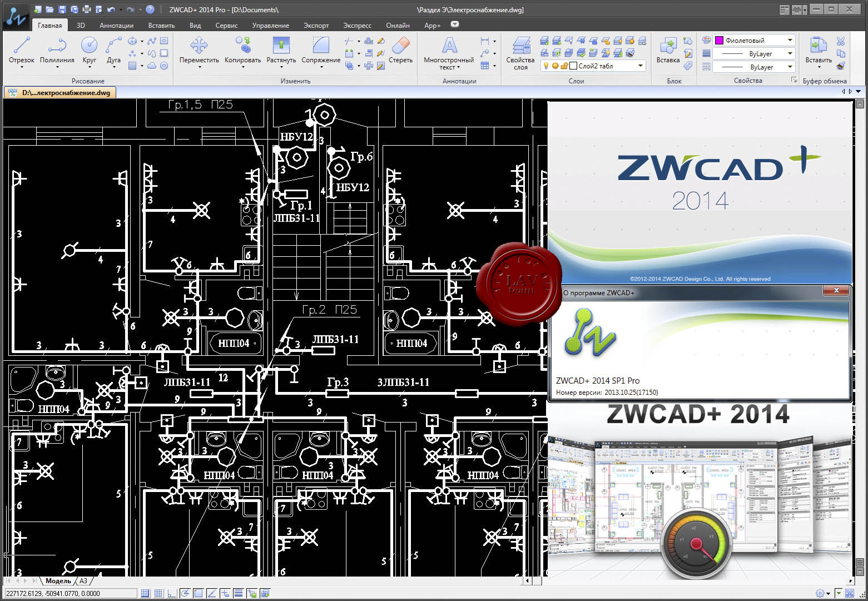Expand the Круг dropdown arrow
Screen dimensions: 868x601
pos(89,67)
